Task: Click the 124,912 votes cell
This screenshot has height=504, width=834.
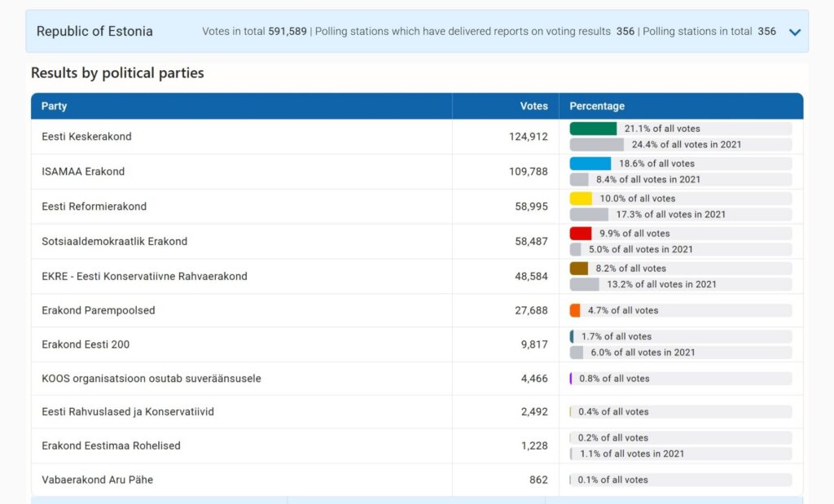Action: (528, 137)
